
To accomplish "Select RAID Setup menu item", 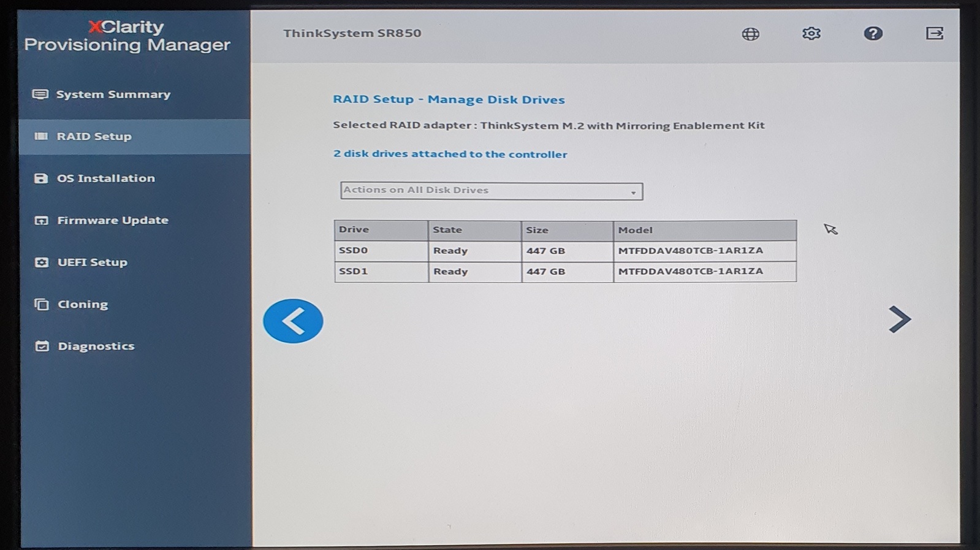I will point(134,136).
